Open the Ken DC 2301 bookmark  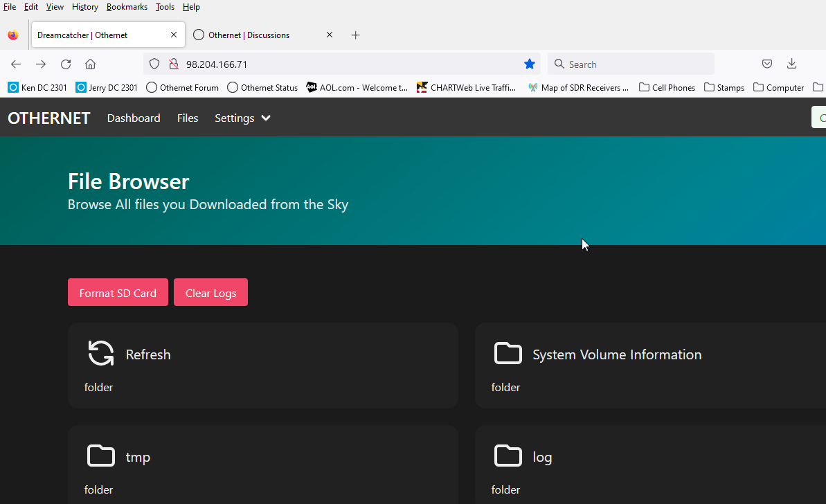[x=37, y=87]
